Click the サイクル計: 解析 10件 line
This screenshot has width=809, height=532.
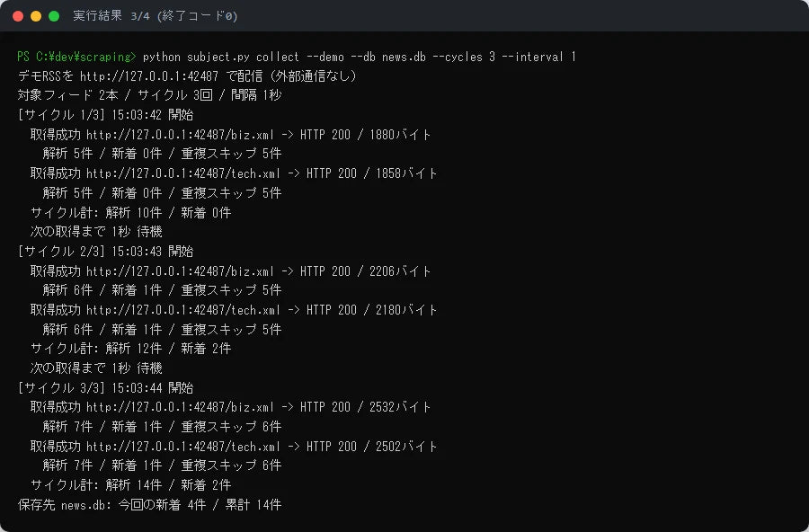tap(130, 213)
